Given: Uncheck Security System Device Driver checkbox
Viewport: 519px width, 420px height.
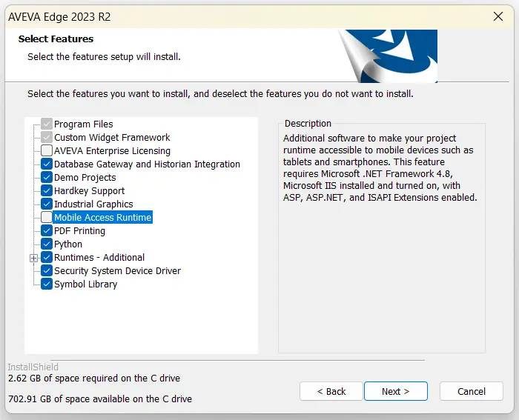Looking at the screenshot, I should [x=47, y=270].
